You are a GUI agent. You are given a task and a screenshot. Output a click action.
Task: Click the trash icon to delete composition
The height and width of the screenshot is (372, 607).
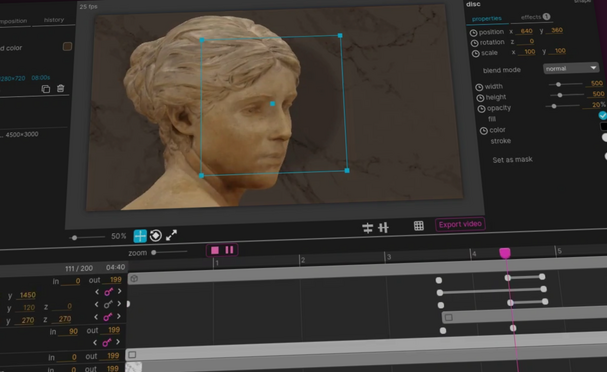(x=60, y=88)
